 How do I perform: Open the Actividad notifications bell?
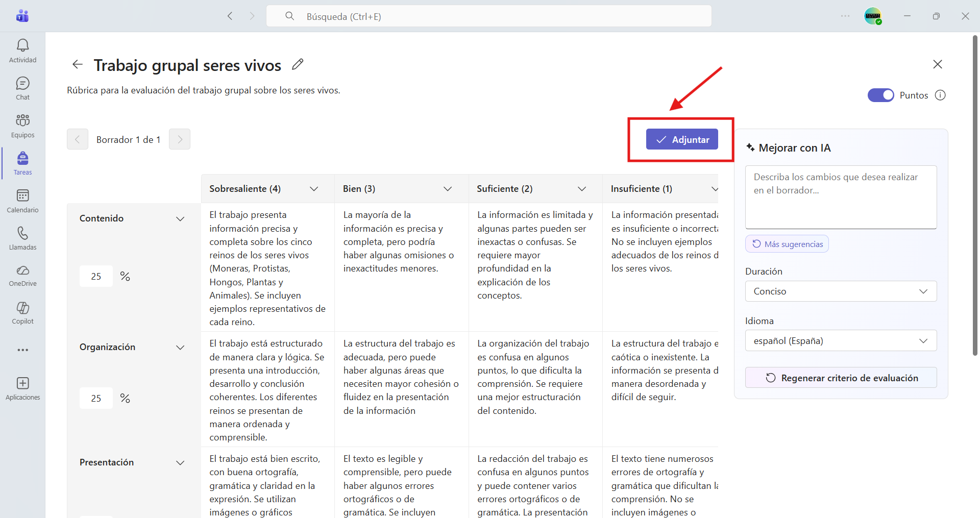pyautogui.click(x=22, y=51)
